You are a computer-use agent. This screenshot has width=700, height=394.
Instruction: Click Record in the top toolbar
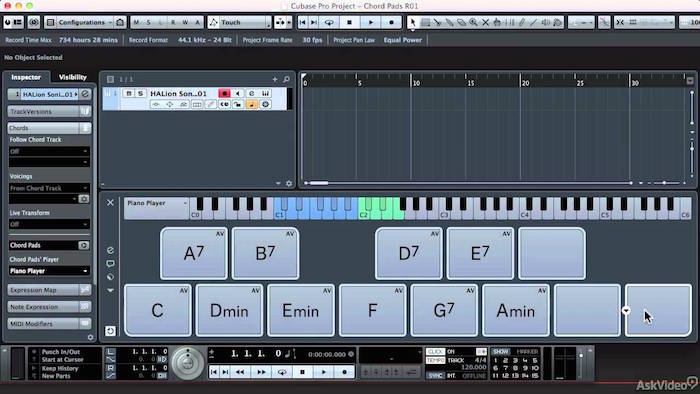point(392,22)
